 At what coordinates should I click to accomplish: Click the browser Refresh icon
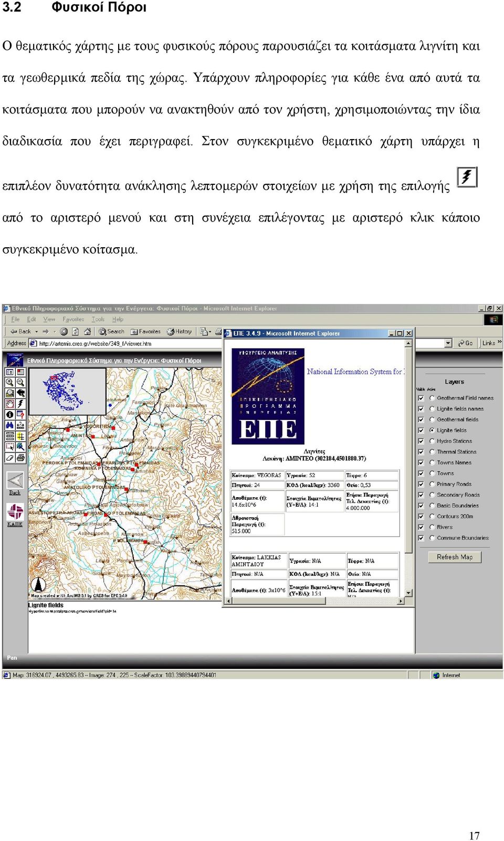click(x=75, y=331)
